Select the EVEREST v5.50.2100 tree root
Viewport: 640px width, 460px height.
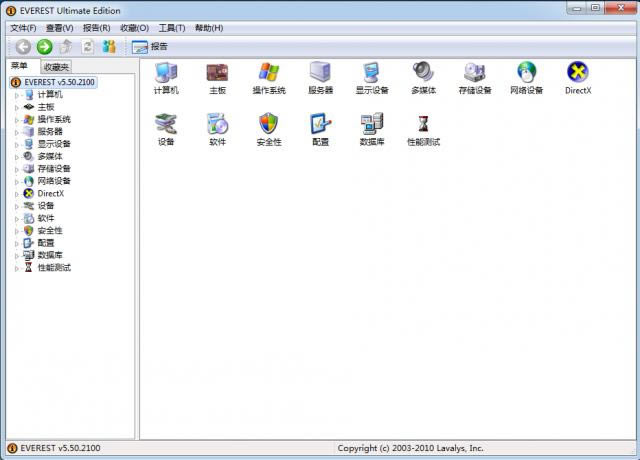coord(54,82)
